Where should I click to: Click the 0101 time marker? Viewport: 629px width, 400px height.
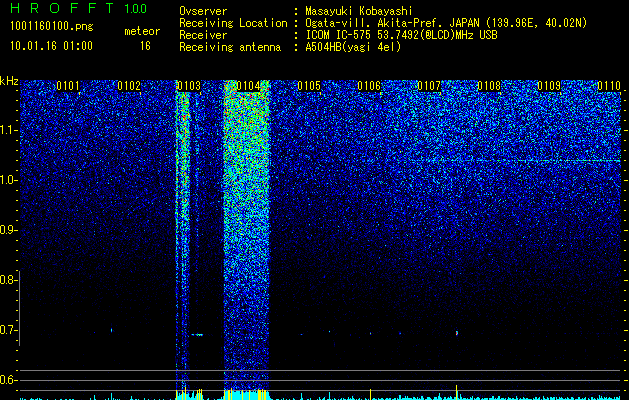[68, 86]
